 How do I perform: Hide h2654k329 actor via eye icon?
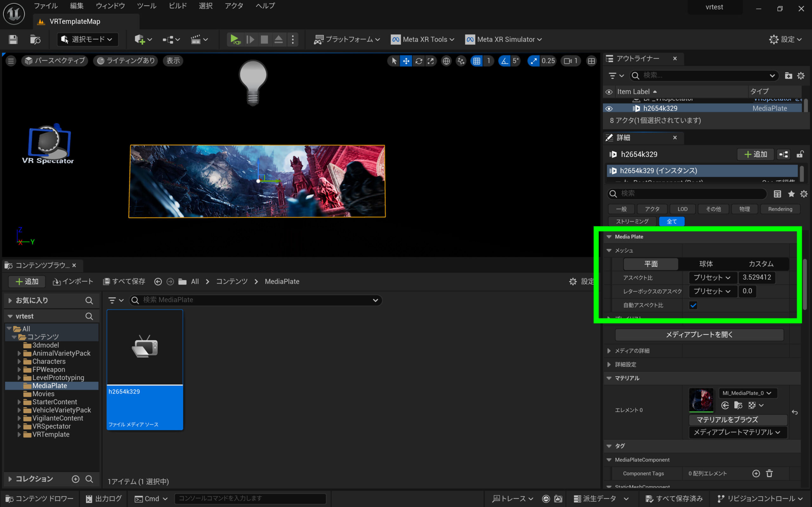(x=609, y=109)
